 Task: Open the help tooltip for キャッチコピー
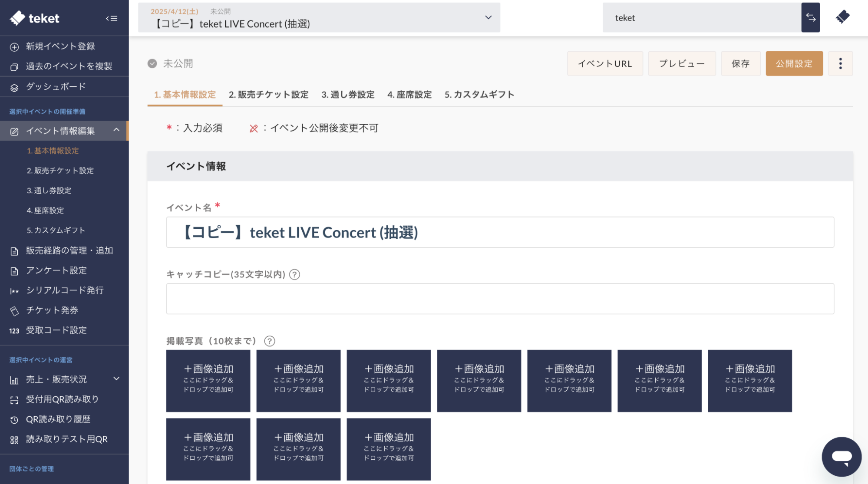295,274
